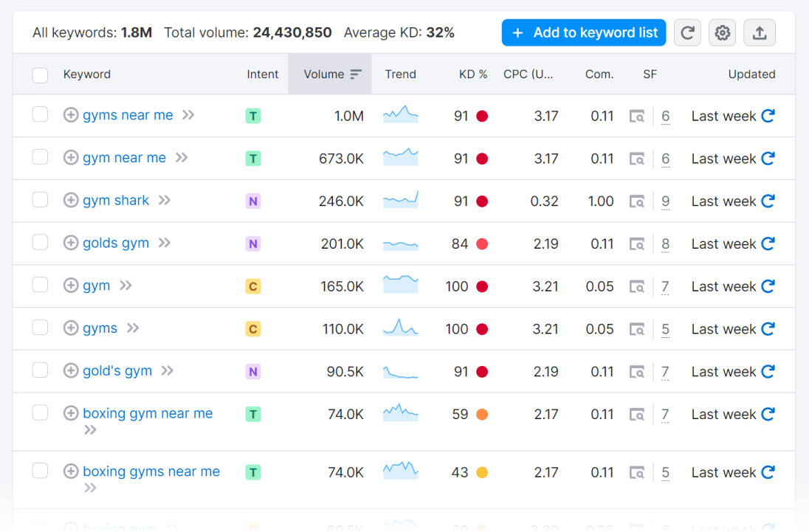Expand related keywords arrows for gym shark
The image size is (809, 532).
point(164,200)
